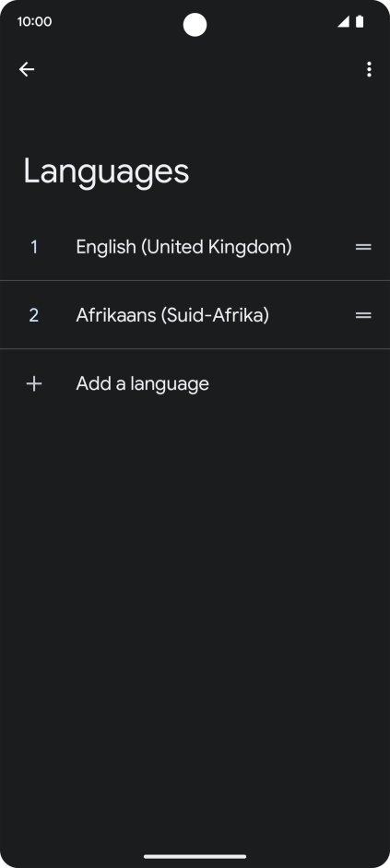Select the English (United Kingdom) language label
The width and height of the screenshot is (390, 868).
click(x=183, y=247)
